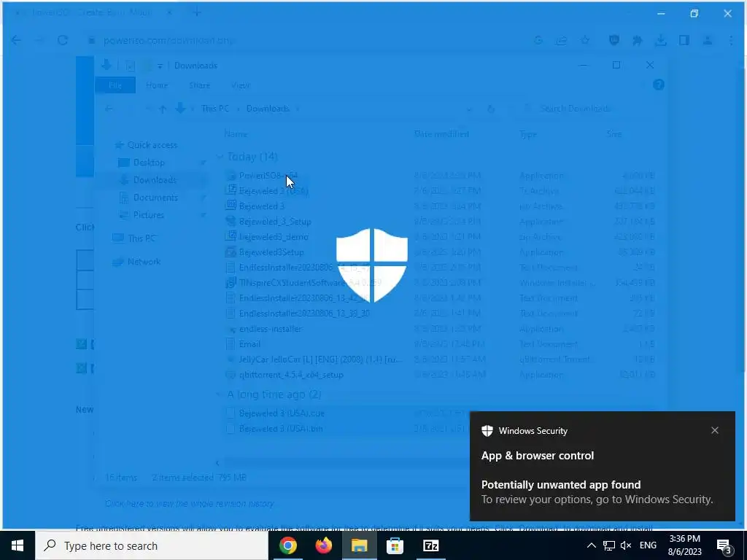
Task: Click This PC in the Explorer address path
Action: tap(215, 109)
